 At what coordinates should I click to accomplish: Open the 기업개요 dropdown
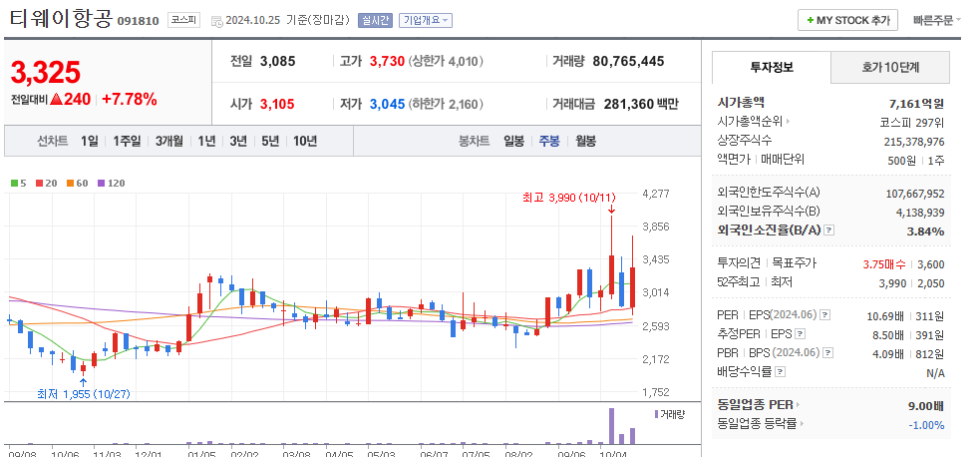pos(426,21)
